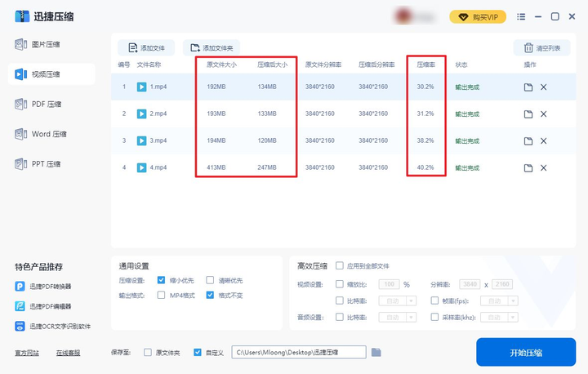Open 迅捷PDF编辑器 recommended product

point(43,306)
